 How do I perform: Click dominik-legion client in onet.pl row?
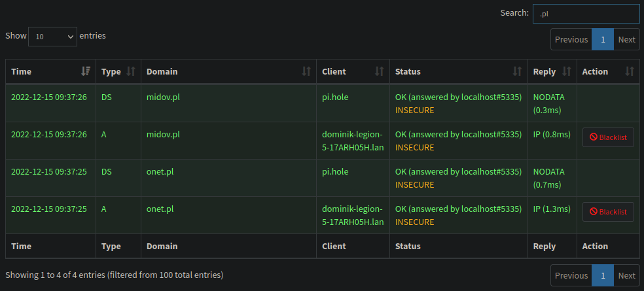(353, 216)
